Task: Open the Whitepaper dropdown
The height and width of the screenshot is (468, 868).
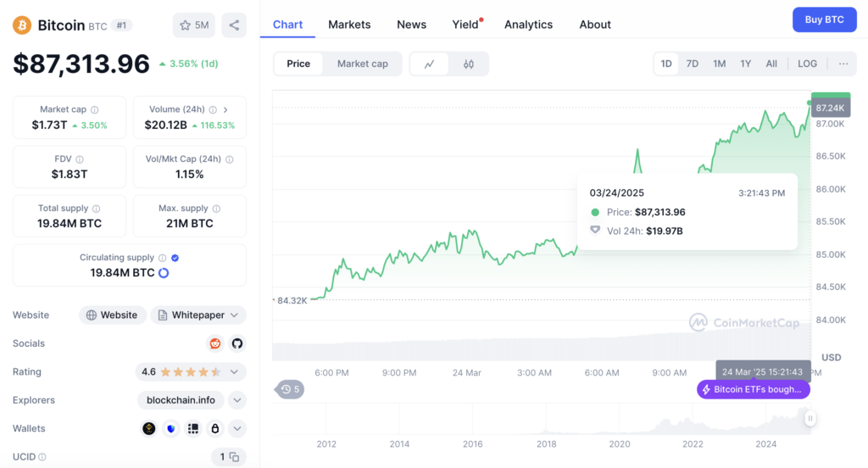Action: coord(198,315)
